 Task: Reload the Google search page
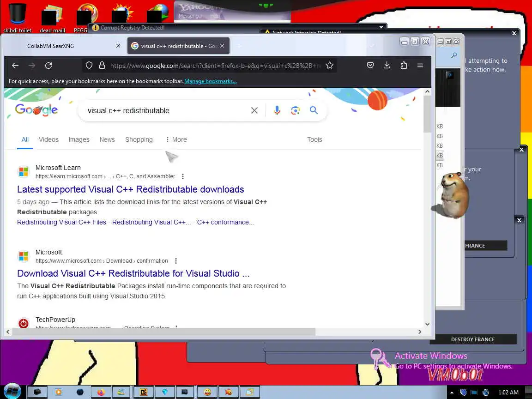coord(48,66)
